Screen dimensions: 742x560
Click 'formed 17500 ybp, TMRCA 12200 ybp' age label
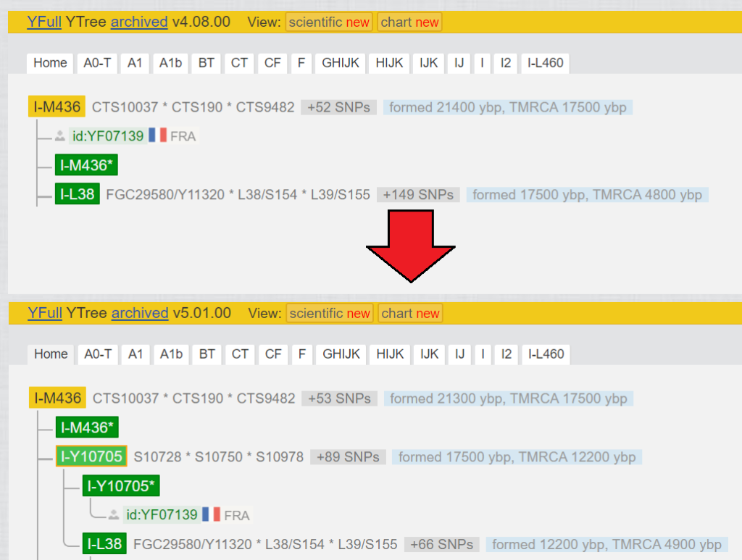517,457
